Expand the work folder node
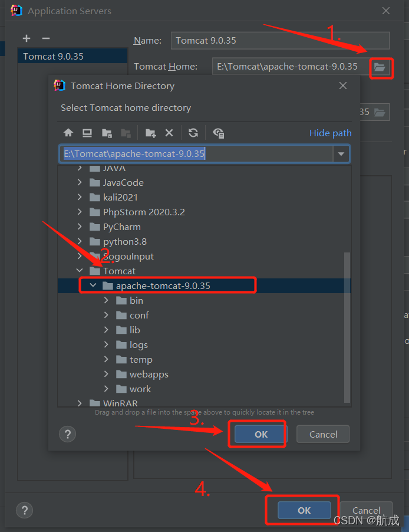This screenshot has height=532, width=409. click(106, 389)
